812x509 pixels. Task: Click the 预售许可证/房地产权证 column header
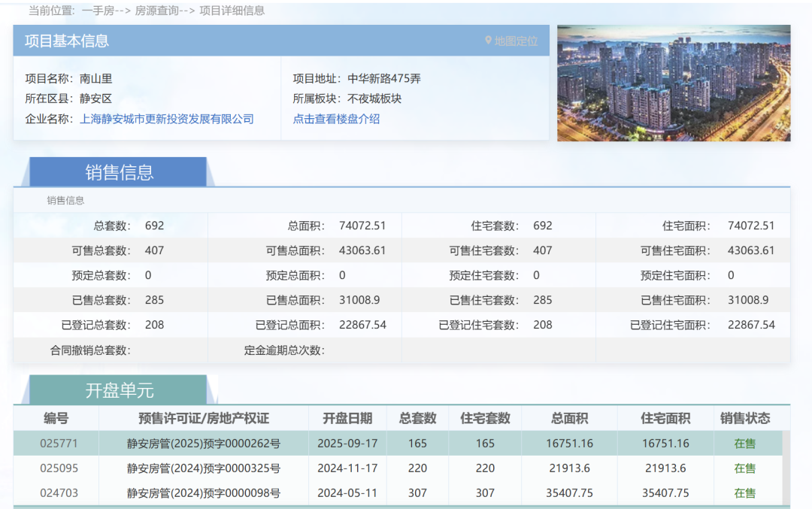click(204, 418)
